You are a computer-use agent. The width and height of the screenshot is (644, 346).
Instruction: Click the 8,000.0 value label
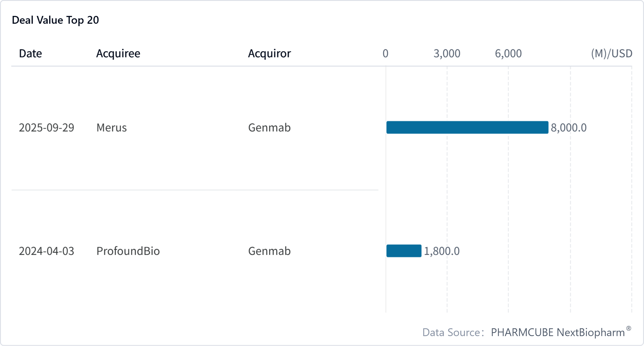tap(569, 128)
